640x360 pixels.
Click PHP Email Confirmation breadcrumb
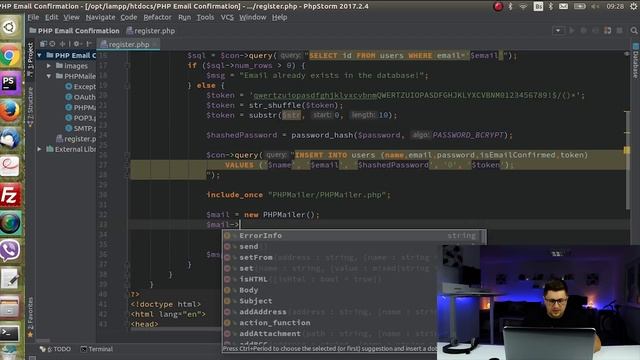74,31
